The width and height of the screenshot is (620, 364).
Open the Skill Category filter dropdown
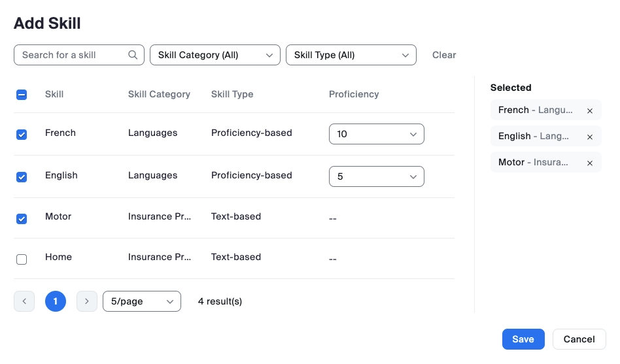coord(215,55)
